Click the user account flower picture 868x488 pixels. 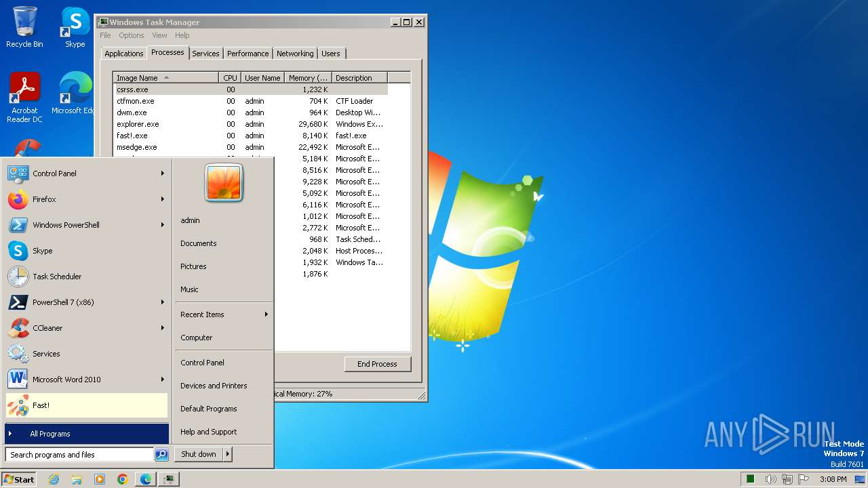point(224,182)
